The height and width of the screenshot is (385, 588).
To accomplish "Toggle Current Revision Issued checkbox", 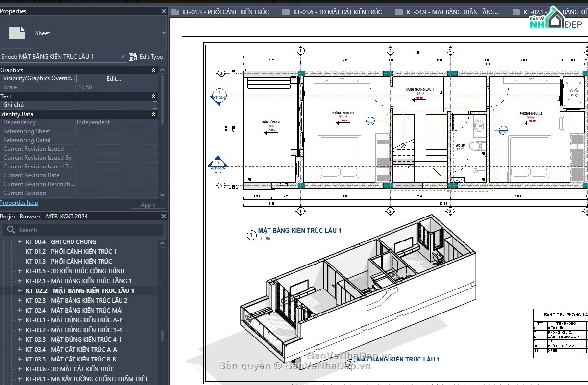I will pyautogui.click(x=80, y=149).
